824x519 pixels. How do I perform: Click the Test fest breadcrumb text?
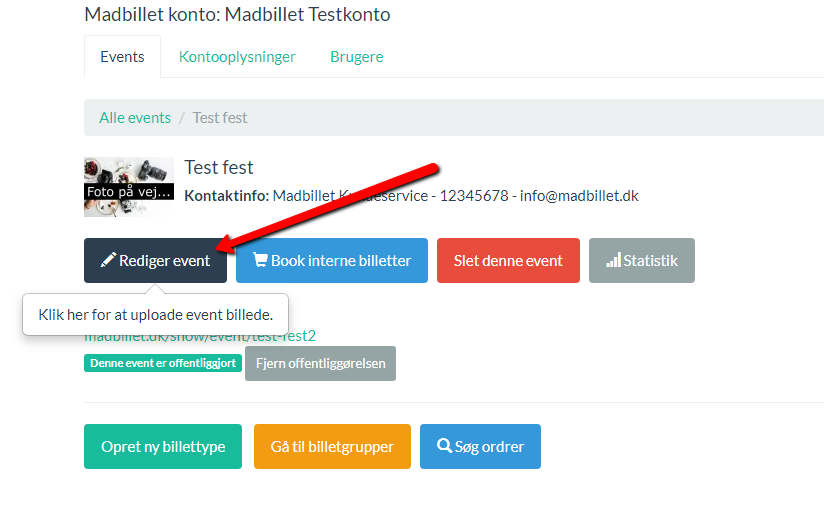point(220,118)
